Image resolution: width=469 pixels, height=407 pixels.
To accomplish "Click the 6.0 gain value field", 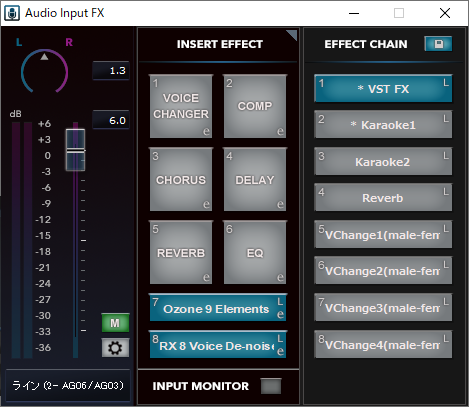I will tap(111, 120).
